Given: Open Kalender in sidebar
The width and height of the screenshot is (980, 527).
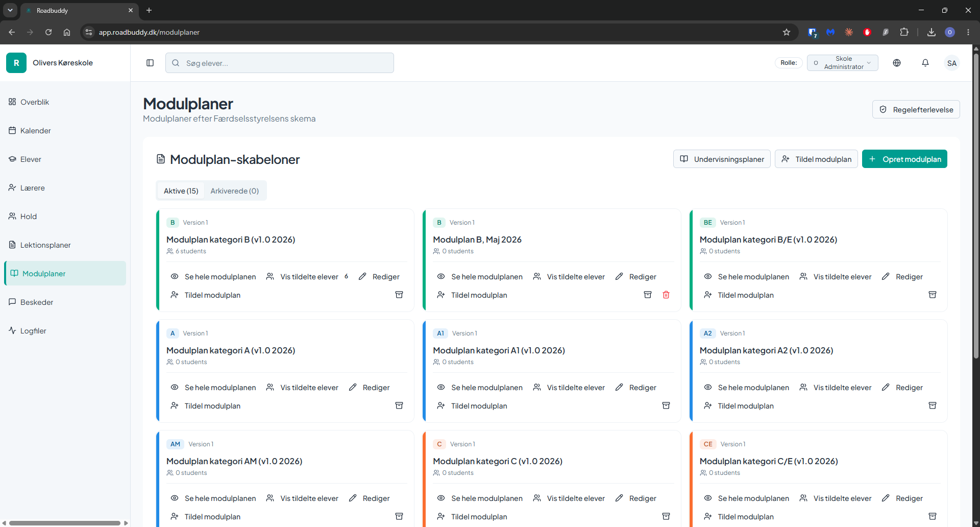Looking at the screenshot, I should click(65, 130).
